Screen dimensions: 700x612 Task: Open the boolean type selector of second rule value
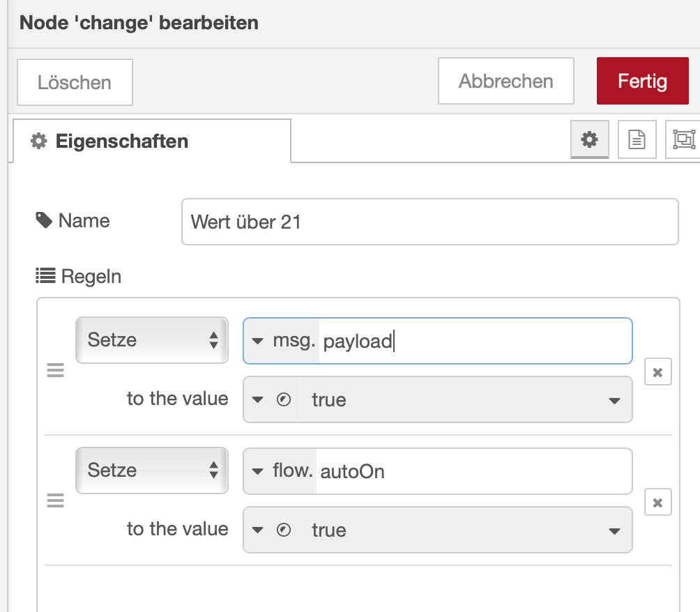tap(273, 530)
